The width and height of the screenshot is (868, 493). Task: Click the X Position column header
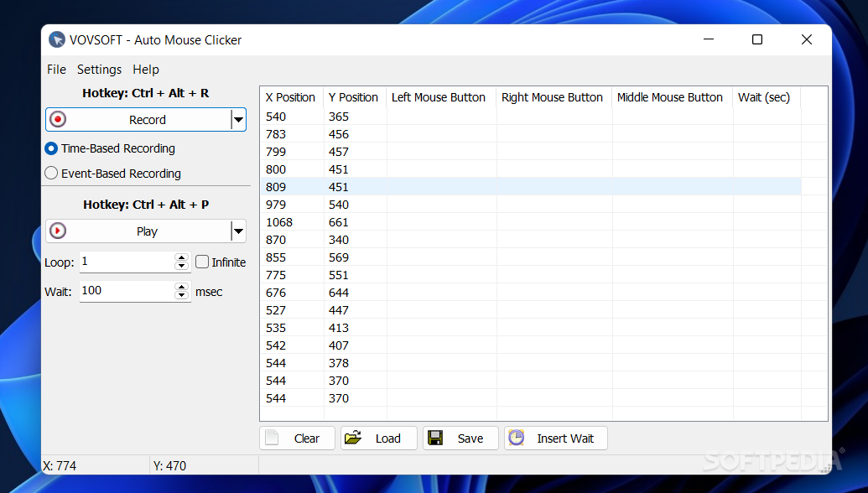click(x=292, y=97)
